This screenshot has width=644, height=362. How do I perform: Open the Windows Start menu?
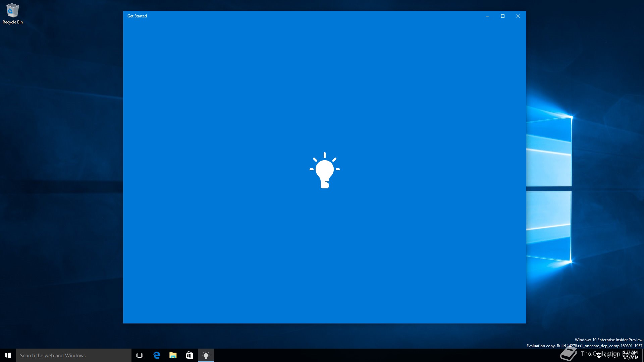pos(8,355)
